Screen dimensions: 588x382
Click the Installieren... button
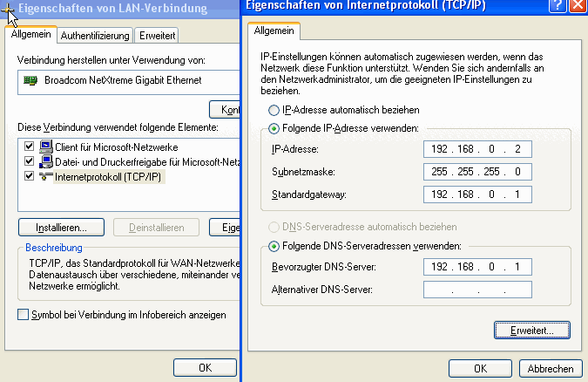[61, 228]
